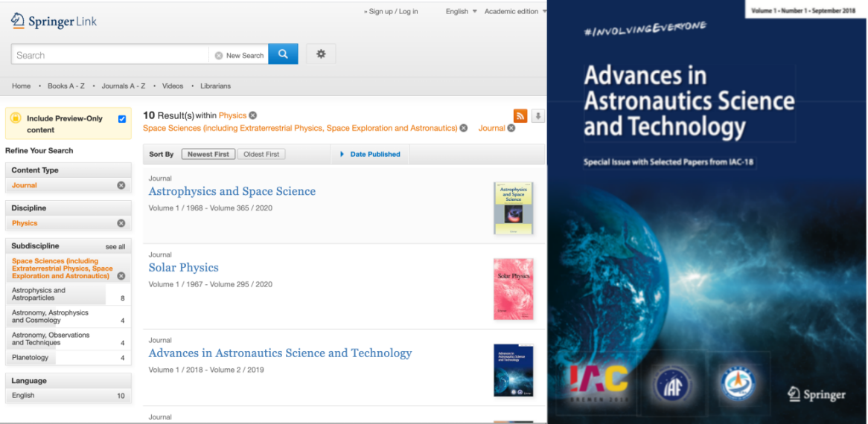
Task: Click Astrophysics and Space Science cover thumbnail
Action: coord(513,208)
